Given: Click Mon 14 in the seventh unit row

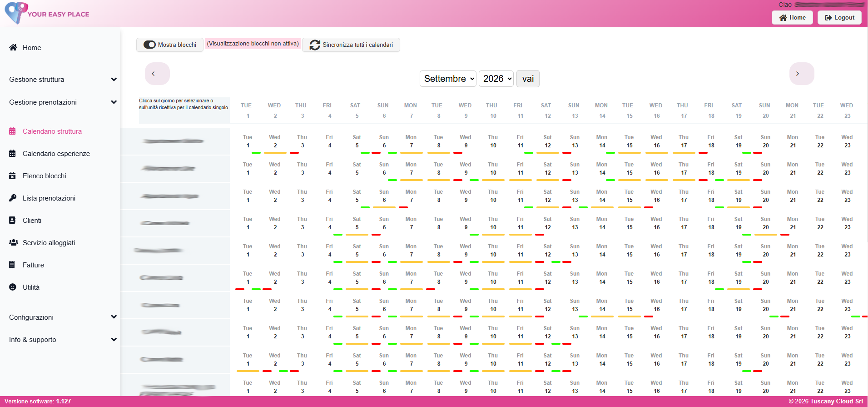Looking at the screenshot, I should pyautogui.click(x=602, y=305).
